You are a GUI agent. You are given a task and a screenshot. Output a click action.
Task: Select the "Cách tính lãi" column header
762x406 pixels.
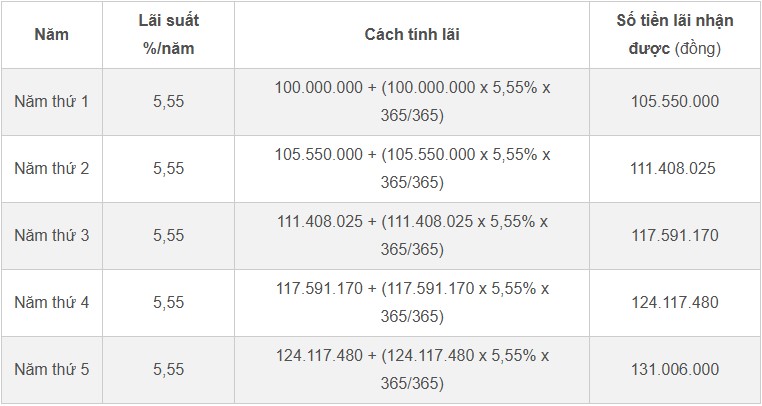tap(412, 35)
